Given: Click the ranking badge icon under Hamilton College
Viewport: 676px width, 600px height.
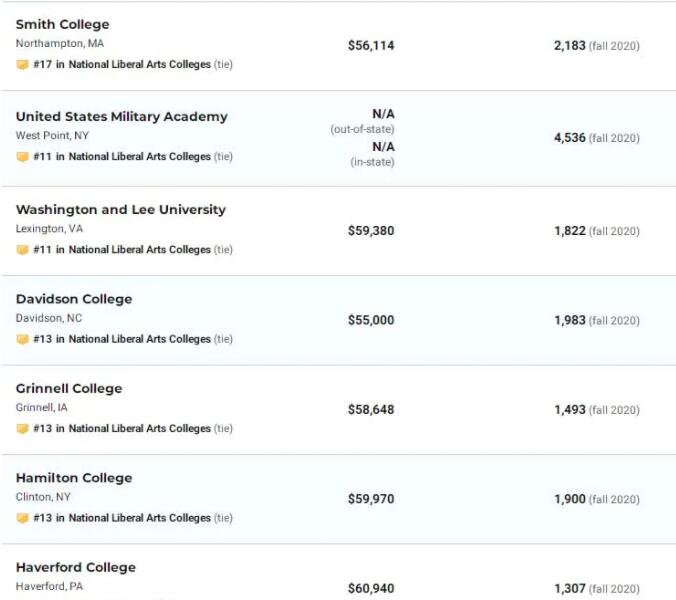Looking at the screenshot, I should 22,518.
